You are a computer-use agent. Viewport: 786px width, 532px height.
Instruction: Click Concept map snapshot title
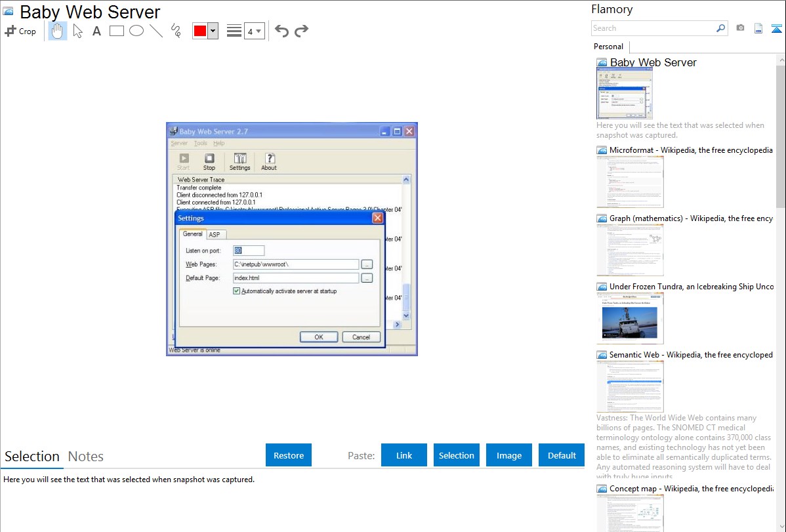691,488
